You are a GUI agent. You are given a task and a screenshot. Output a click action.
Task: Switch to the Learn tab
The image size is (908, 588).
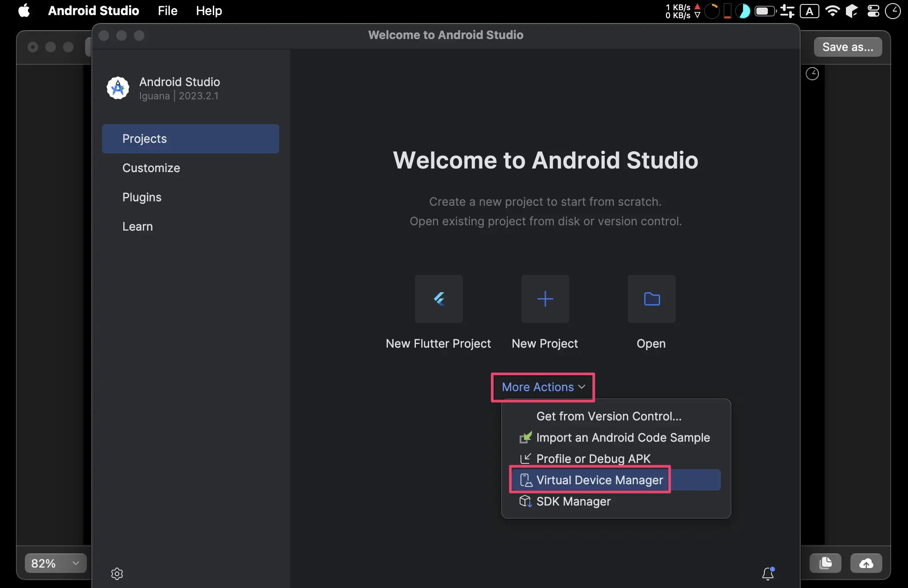(x=191, y=227)
